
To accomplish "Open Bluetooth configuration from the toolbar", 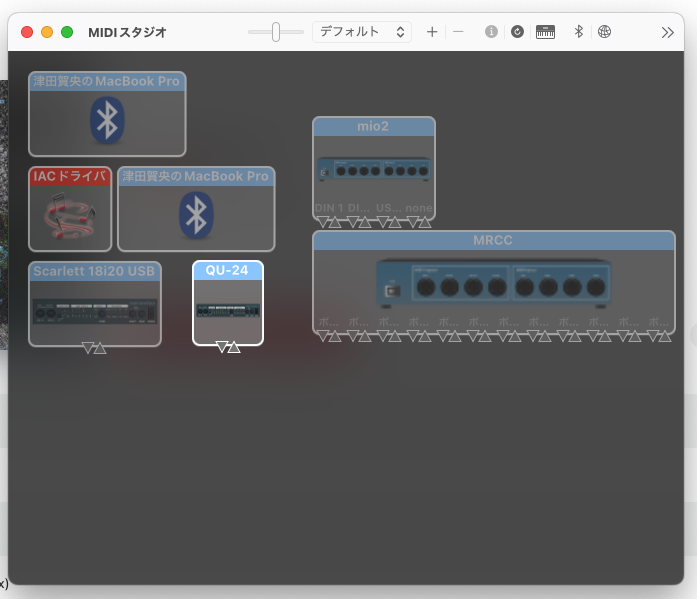I will 578,32.
